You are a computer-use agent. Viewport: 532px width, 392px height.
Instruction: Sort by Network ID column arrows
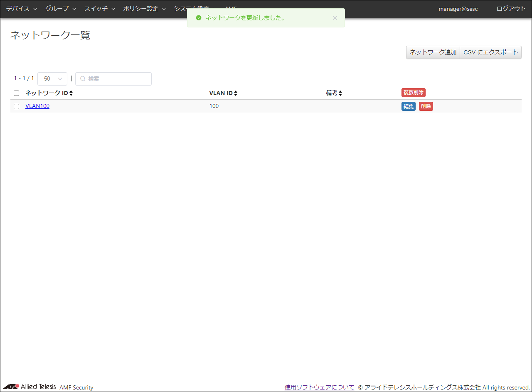click(x=71, y=93)
